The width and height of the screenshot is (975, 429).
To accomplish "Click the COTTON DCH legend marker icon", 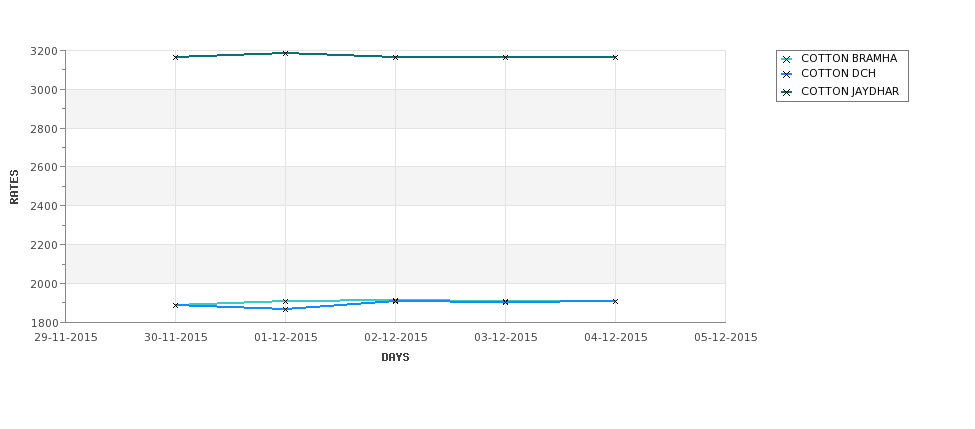I will (x=787, y=75).
